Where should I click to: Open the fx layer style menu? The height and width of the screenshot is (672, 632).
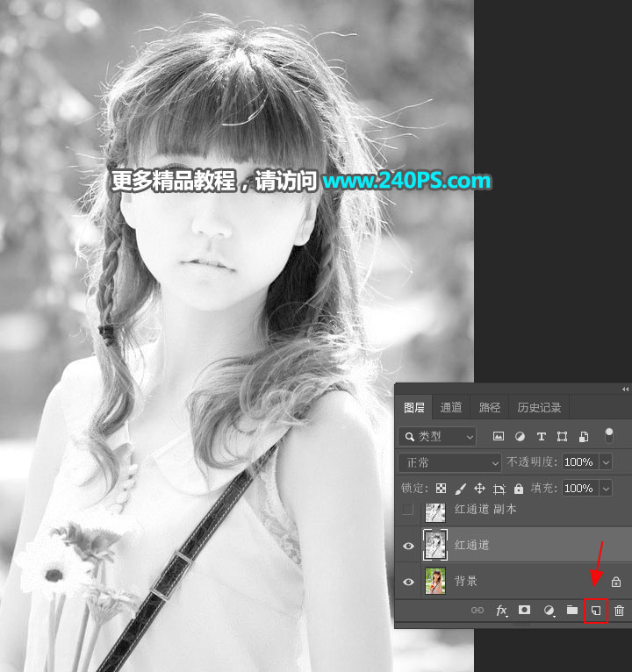tap(501, 611)
